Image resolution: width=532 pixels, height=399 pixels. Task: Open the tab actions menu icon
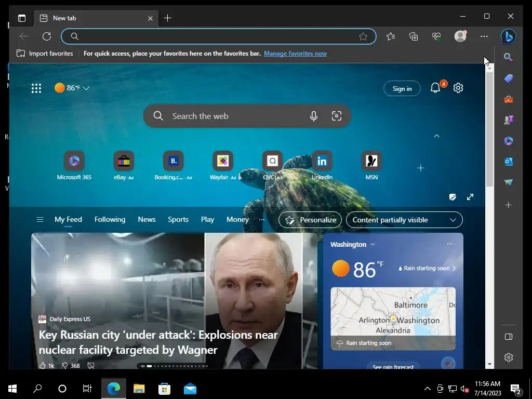(22, 18)
